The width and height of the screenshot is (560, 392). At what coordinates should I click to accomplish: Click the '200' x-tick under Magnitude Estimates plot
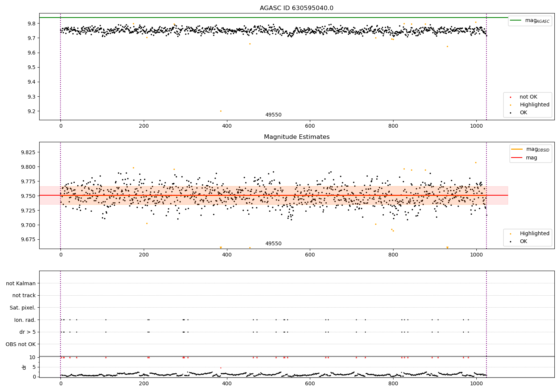(x=144, y=255)
